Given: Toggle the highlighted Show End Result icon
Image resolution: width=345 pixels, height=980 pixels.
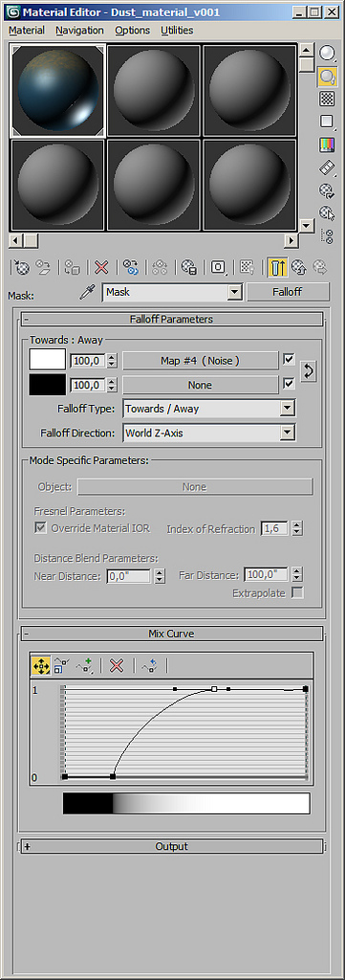Looking at the screenshot, I should tap(277, 268).
